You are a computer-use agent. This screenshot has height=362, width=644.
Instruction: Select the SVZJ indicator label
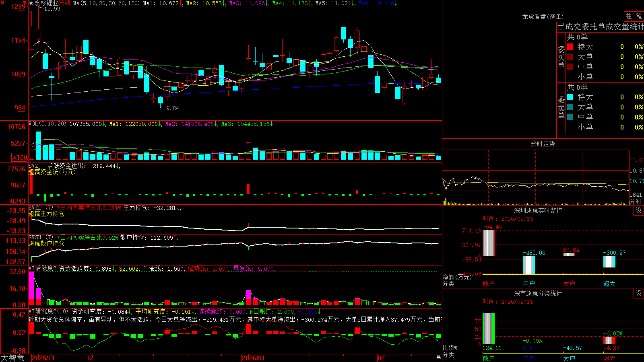click(35, 166)
